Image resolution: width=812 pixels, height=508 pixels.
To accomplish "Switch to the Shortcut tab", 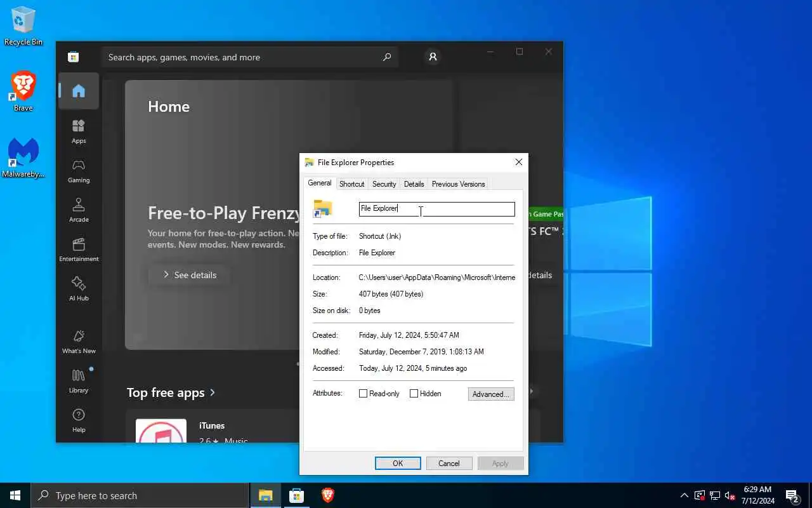I will tap(352, 184).
